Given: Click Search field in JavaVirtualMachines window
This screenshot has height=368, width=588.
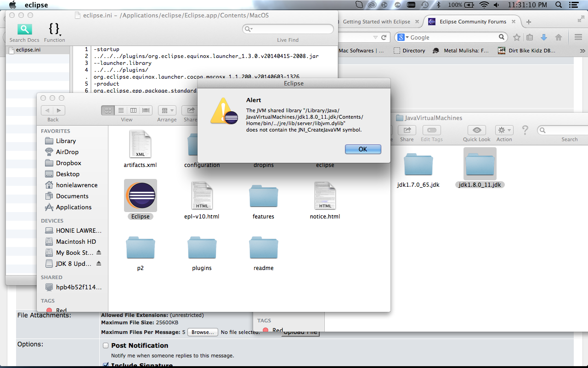Looking at the screenshot, I should click(563, 130).
